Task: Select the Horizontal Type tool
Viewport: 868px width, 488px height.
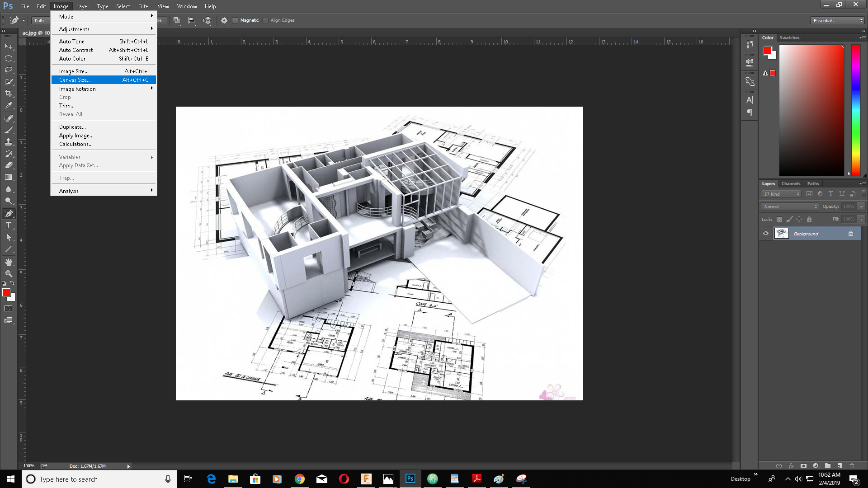Action: pos(9,225)
